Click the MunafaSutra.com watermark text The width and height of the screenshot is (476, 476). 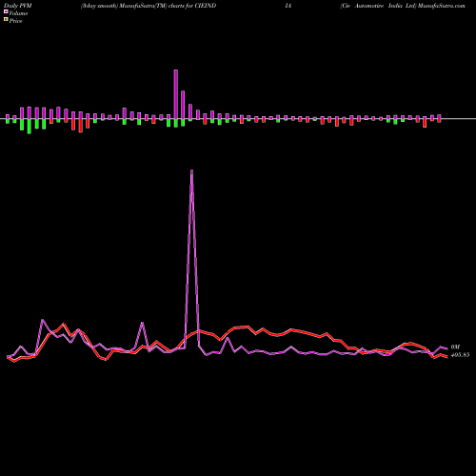coord(442,6)
